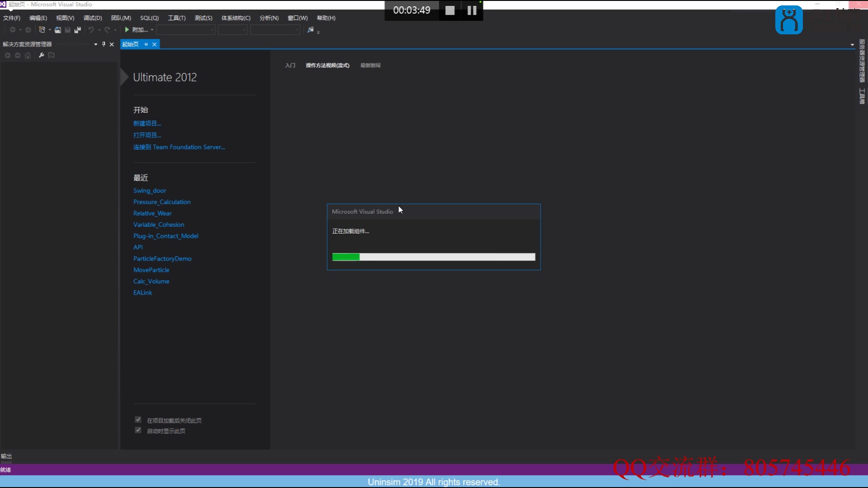Open the toolbar overflow options arrow
The width and height of the screenshot is (868, 488).
click(318, 32)
